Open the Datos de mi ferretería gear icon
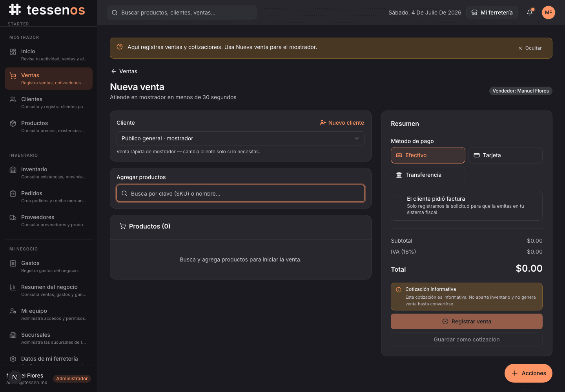The image size is (565, 392). point(13,359)
